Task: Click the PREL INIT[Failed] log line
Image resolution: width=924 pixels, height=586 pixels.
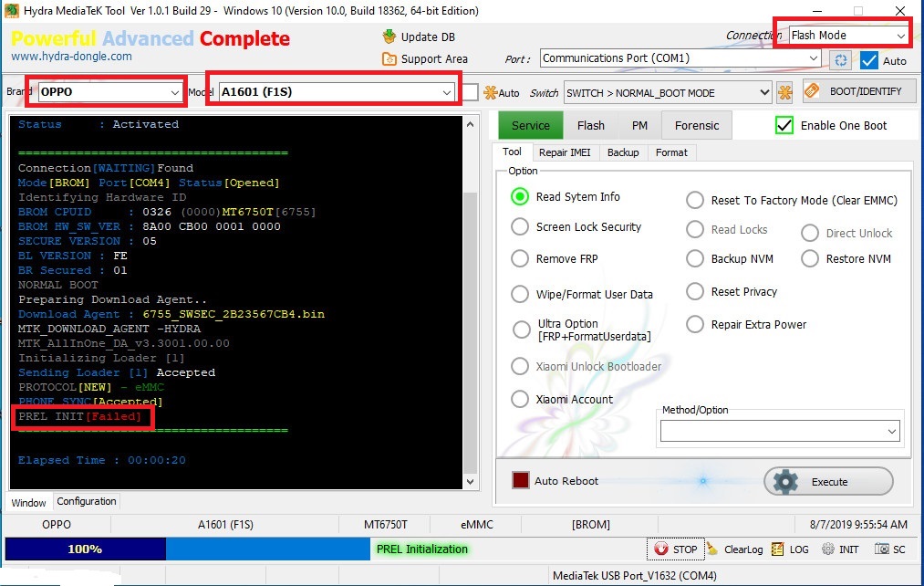Action: pyautogui.click(x=79, y=416)
